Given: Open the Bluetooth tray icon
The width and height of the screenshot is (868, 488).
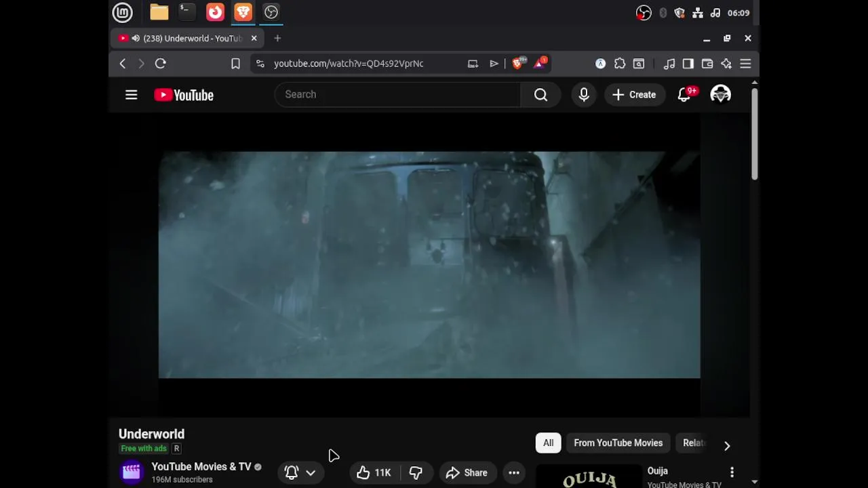Looking at the screenshot, I should coord(663,13).
